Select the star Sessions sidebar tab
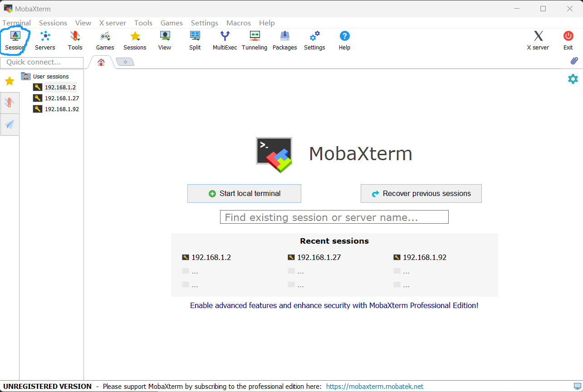The image size is (583, 392). click(x=10, y=81)
